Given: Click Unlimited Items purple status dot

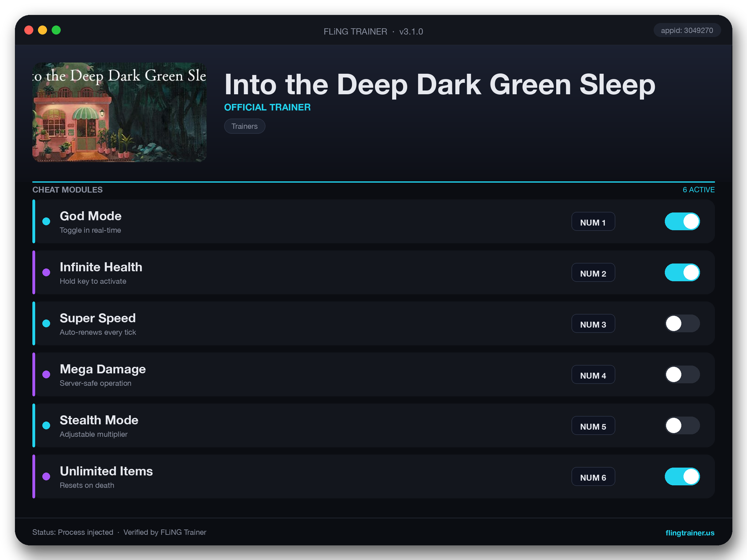Looking at the screenshot, I should pyautogui.click(x=46, y=476).
